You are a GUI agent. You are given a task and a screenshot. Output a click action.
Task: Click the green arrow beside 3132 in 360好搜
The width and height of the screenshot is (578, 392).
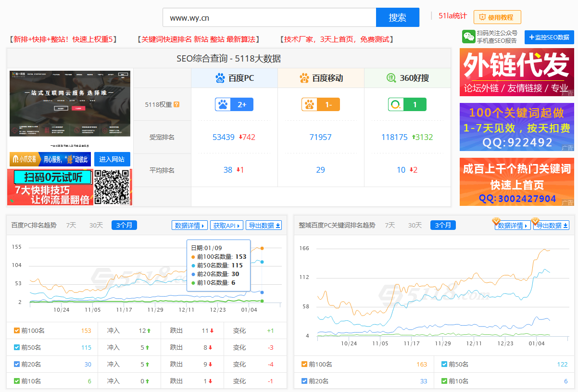tap(414, 137)
